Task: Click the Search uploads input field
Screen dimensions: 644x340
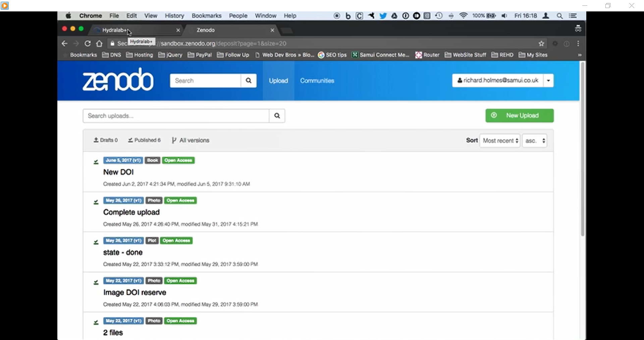Action: (x=176, y=116)
